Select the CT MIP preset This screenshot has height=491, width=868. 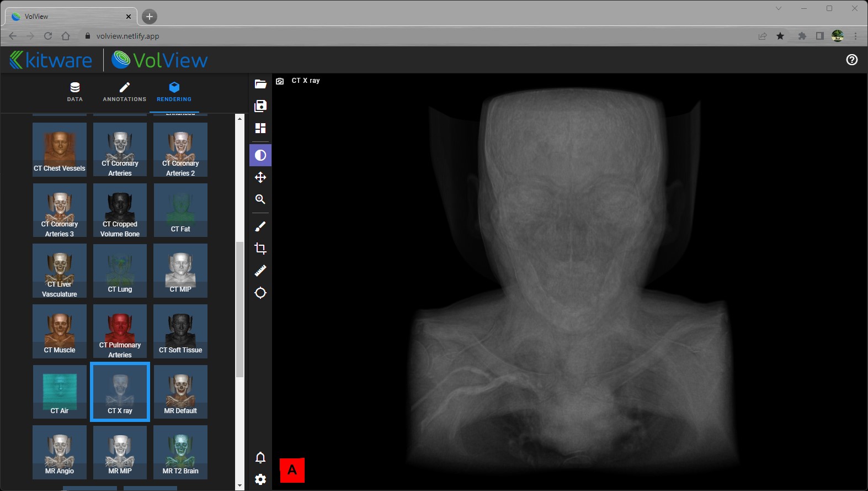180,271
